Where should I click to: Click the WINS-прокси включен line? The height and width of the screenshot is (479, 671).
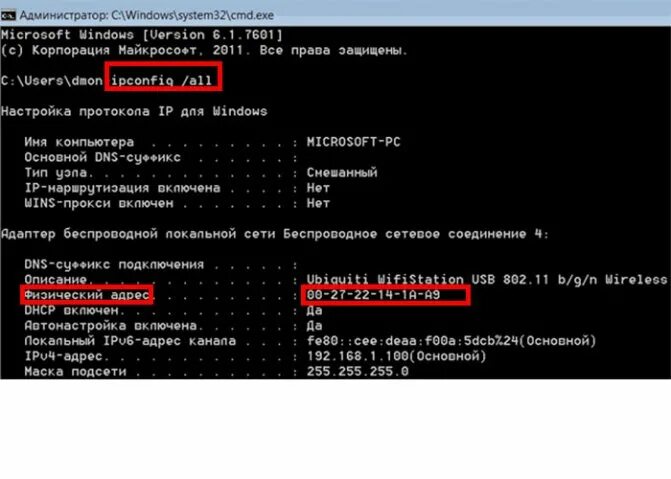pos(177,203)
